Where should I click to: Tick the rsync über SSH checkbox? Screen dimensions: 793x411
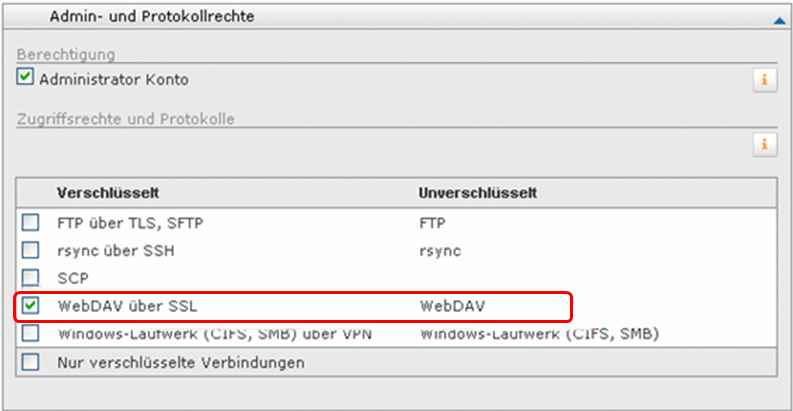30,250
